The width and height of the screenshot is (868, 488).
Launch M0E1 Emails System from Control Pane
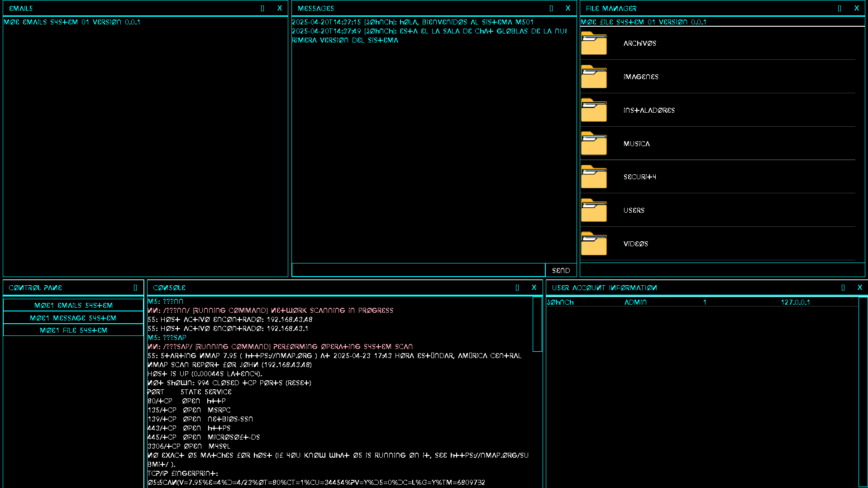tap(73, 306)
